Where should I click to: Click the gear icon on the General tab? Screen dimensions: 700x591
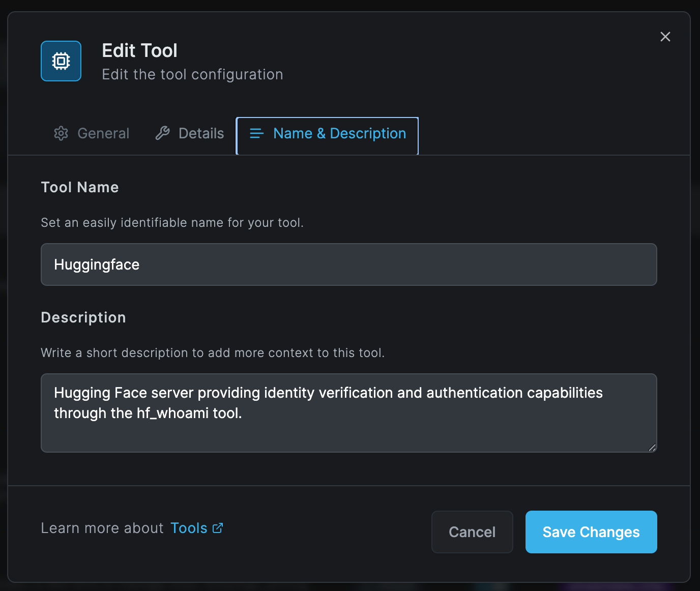tap(61, 133)
